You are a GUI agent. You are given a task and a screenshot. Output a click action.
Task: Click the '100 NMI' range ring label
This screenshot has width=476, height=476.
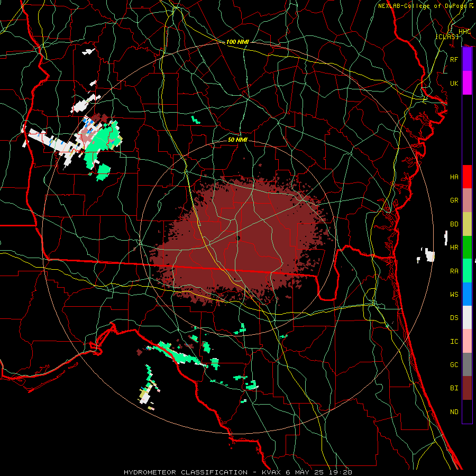point(237,42)
